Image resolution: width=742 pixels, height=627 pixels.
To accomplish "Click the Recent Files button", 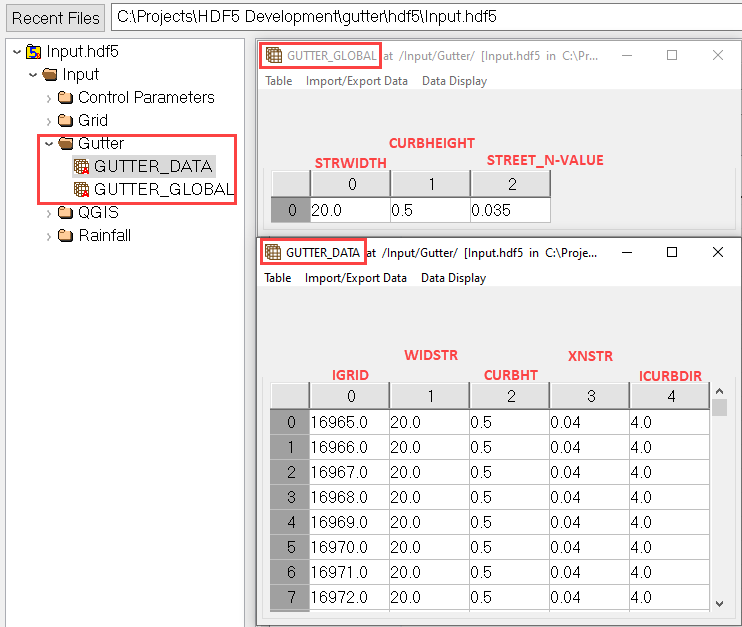I will [x=56, y=18].
